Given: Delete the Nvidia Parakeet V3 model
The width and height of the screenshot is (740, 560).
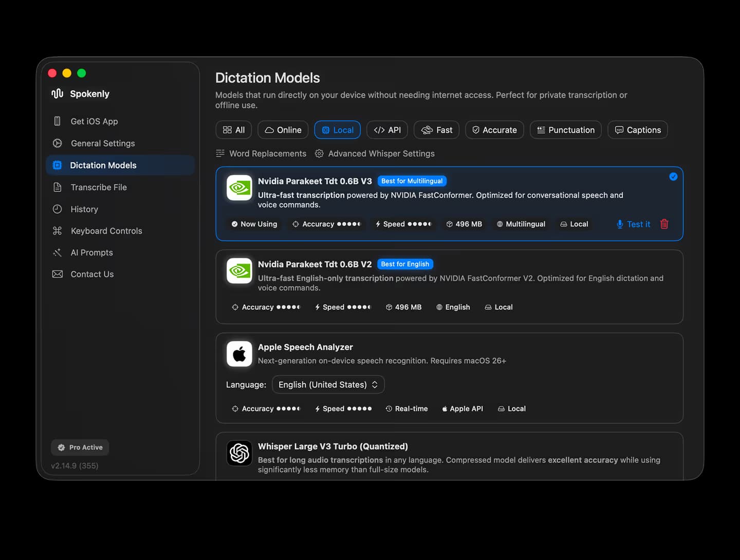Looking at the screenshot, I should pyautogui.click(x=664, y=224).
